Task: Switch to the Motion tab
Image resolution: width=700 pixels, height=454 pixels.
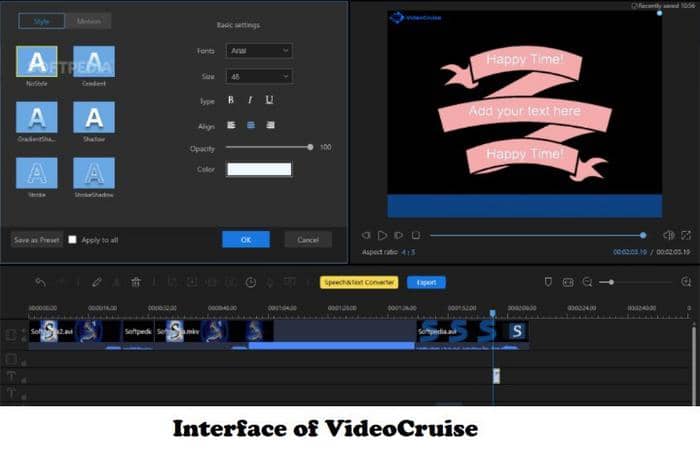Action: (89, 21)
